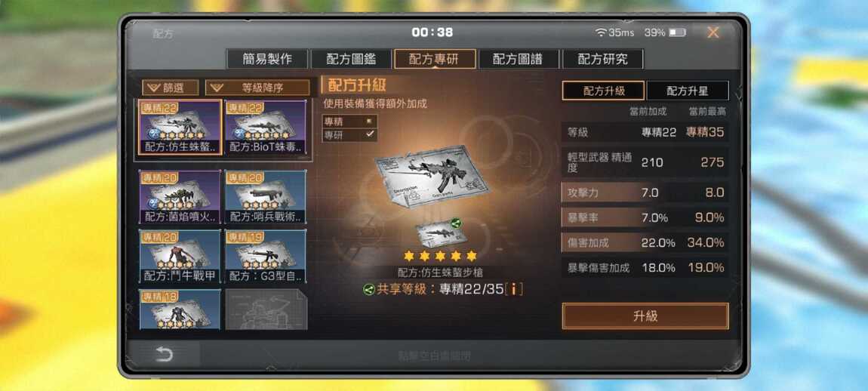
Task: Click the green share icon beside 共享等級
Action: [x=368, y=289]
